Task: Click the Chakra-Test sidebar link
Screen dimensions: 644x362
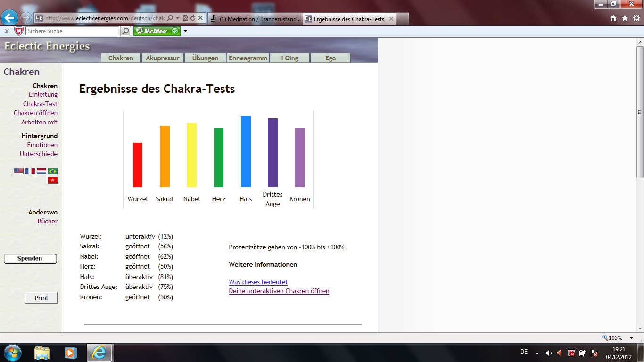Action: pos(40,104)
